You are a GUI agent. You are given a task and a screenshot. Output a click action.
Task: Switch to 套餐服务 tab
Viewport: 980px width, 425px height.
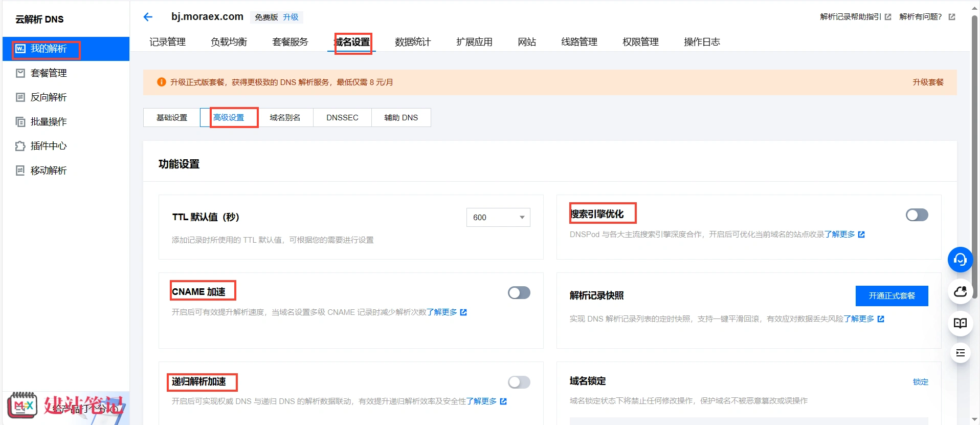point(290,42)
